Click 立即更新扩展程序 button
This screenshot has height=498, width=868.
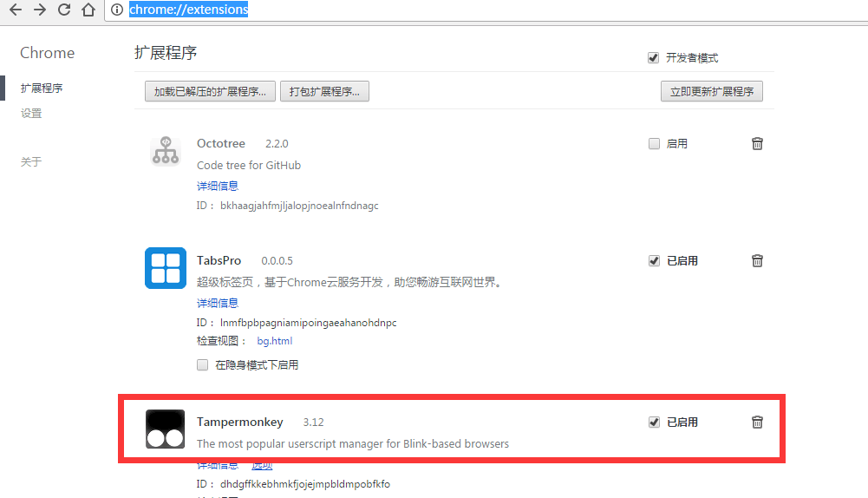(711, 91)
